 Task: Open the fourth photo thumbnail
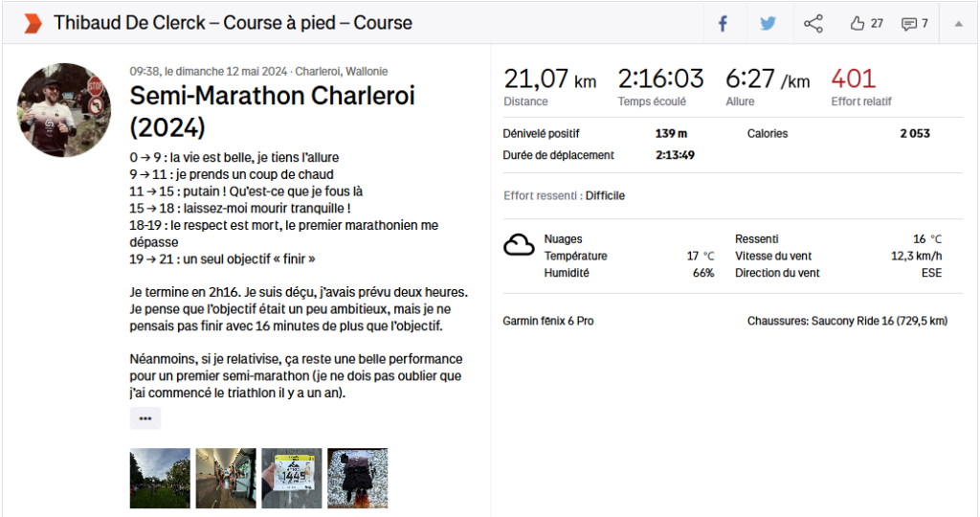click(x=357, y=478)
